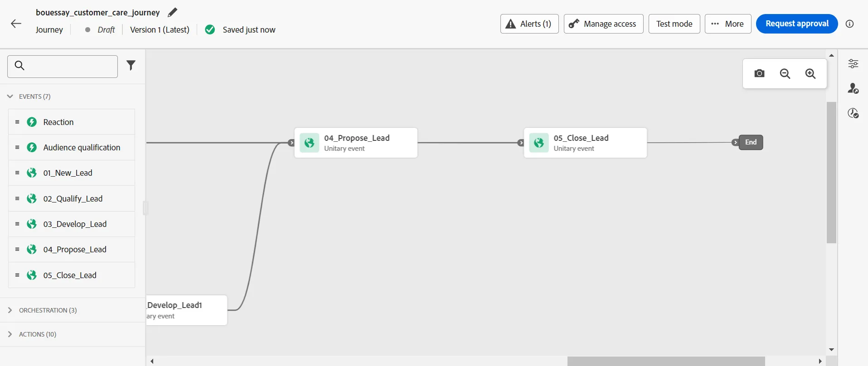Select the 05_Close_Lead node on canvas
Viewport: 868px width, 366px height.
pyautogui.click(x=585, y=143)
